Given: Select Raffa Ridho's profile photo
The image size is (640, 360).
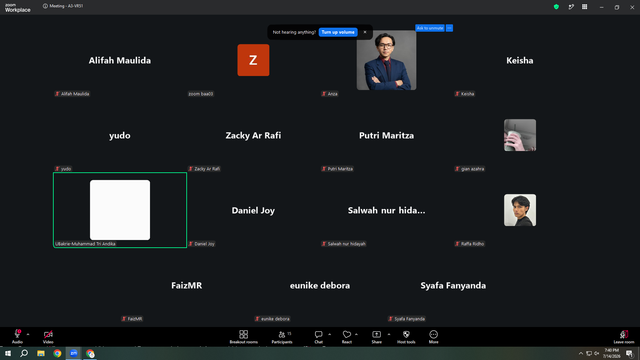Looking at the screenshot, I should click(520, 210).
